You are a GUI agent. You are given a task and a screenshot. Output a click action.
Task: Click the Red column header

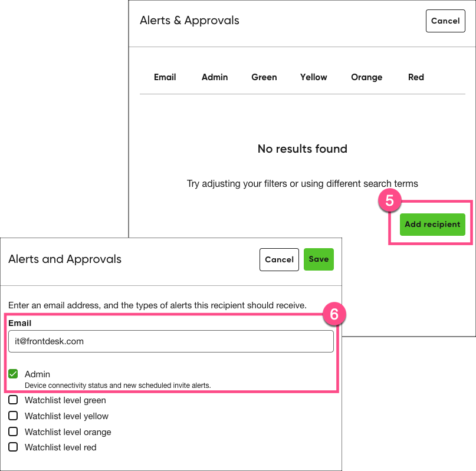pos(416,77)
